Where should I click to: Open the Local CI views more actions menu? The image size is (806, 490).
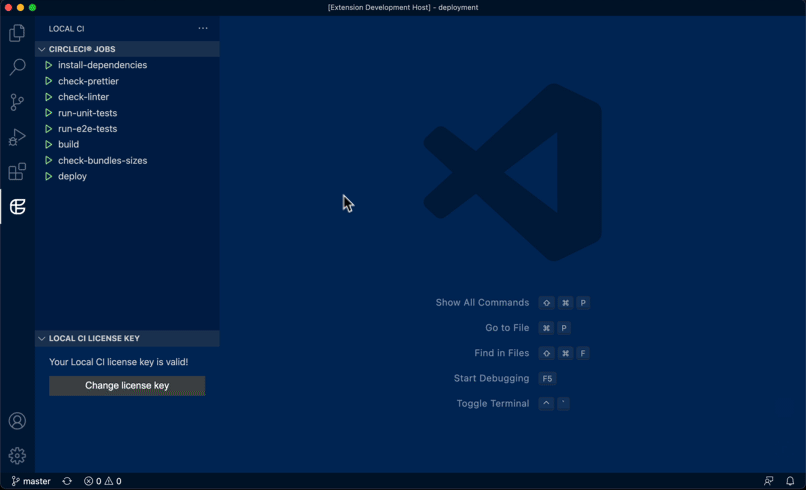[203, 28]
